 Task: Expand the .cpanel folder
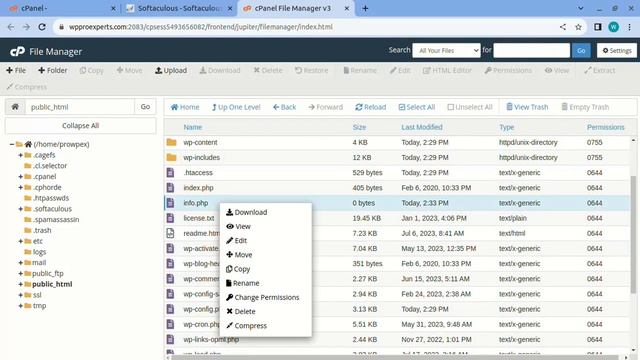point(20,177)
